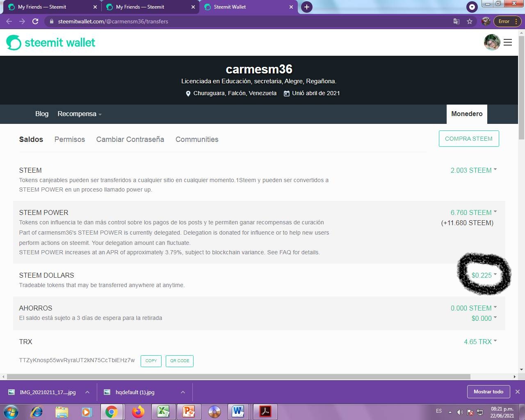Click the site lock icon

[51, 21]
